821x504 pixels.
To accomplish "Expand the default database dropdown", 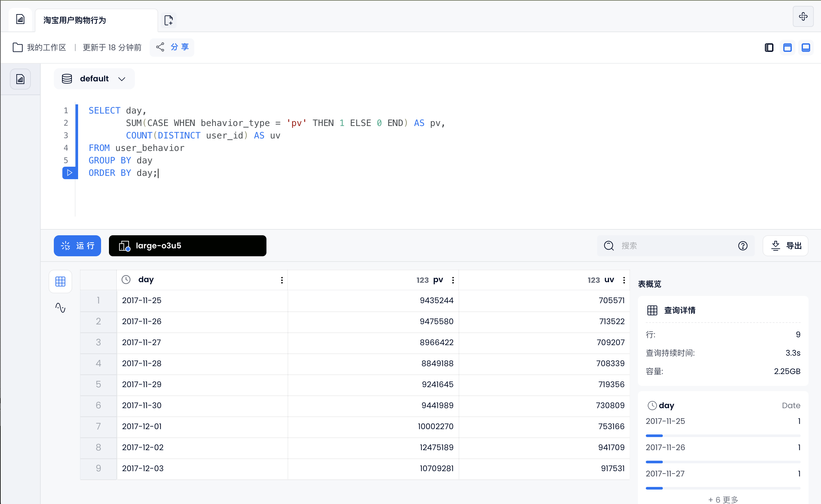I will pos(94,79).
